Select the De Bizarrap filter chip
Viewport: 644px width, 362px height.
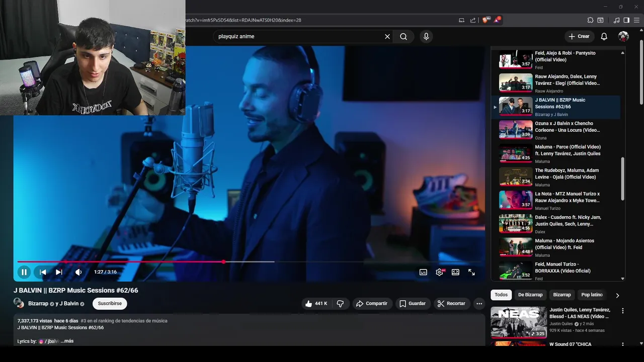click(x=530, y=295)
